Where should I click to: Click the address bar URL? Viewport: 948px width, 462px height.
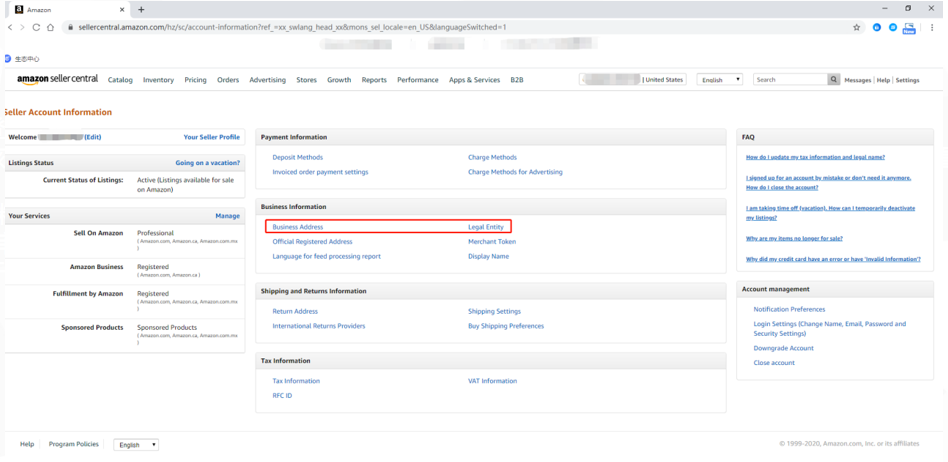[292, 27]
